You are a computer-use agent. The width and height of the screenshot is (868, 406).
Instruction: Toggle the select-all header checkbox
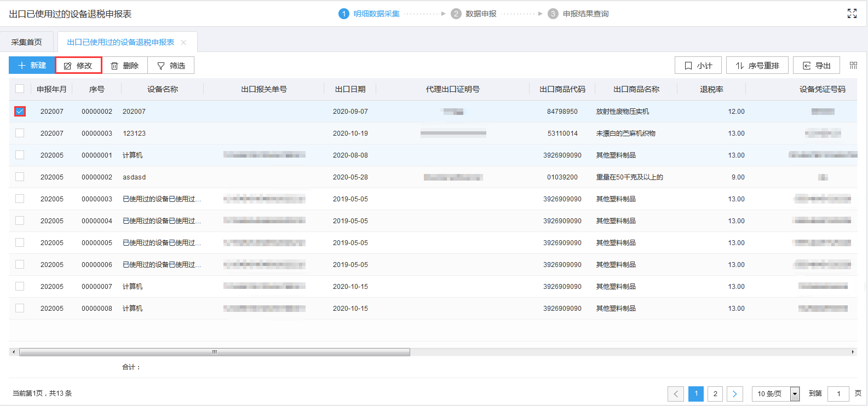[x=20, y=89]
